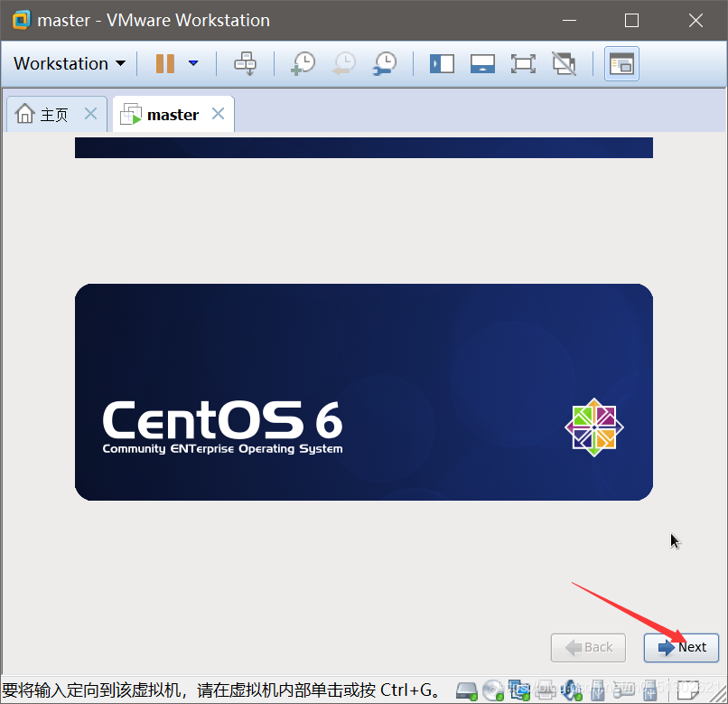Open hard disk device status icon
The width and height of the screenshot is (728, 704).
click(467, 691)
